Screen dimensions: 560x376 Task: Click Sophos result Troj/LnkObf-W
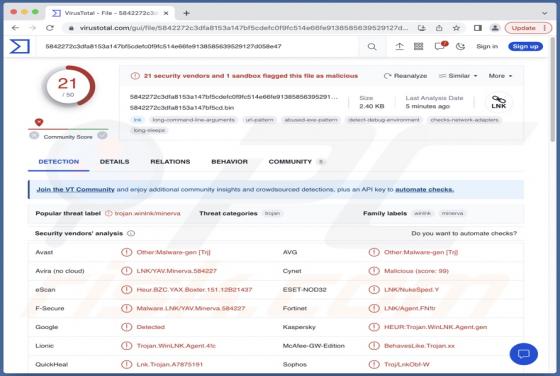click(x=407, y=365)
